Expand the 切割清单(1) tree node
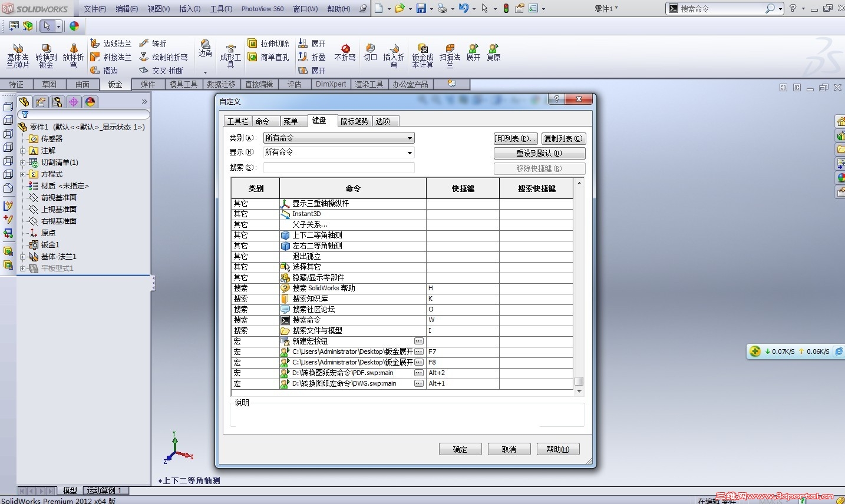 (x=22, y=163)
